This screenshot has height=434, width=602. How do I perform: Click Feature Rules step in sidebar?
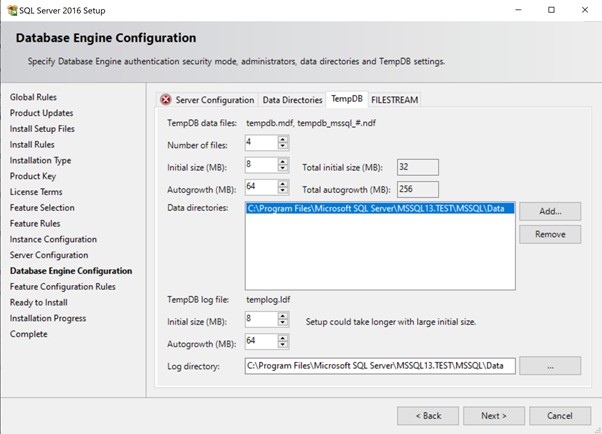[x=35, y=223]
